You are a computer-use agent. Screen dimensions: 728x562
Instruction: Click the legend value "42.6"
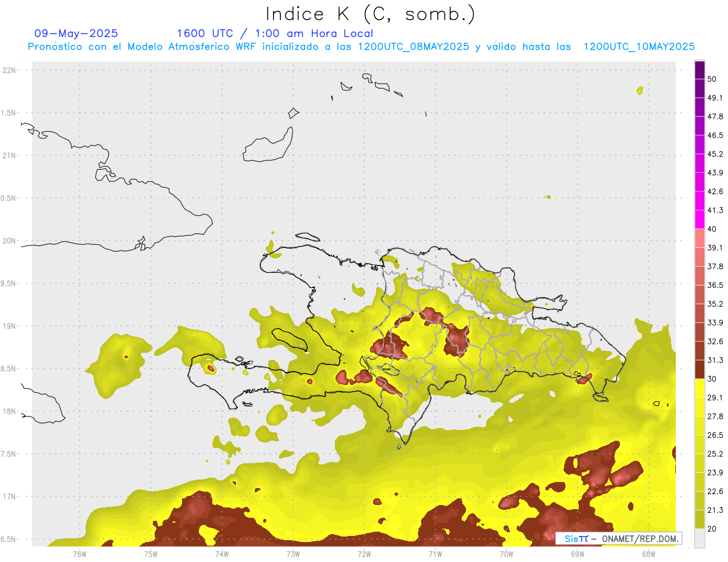click(x=716, y=192)
